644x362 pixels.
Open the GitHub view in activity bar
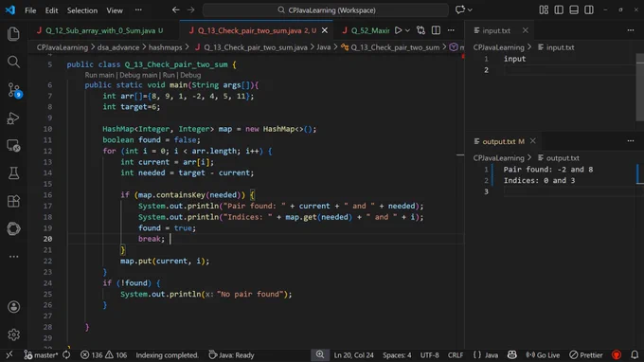(13, 229)
